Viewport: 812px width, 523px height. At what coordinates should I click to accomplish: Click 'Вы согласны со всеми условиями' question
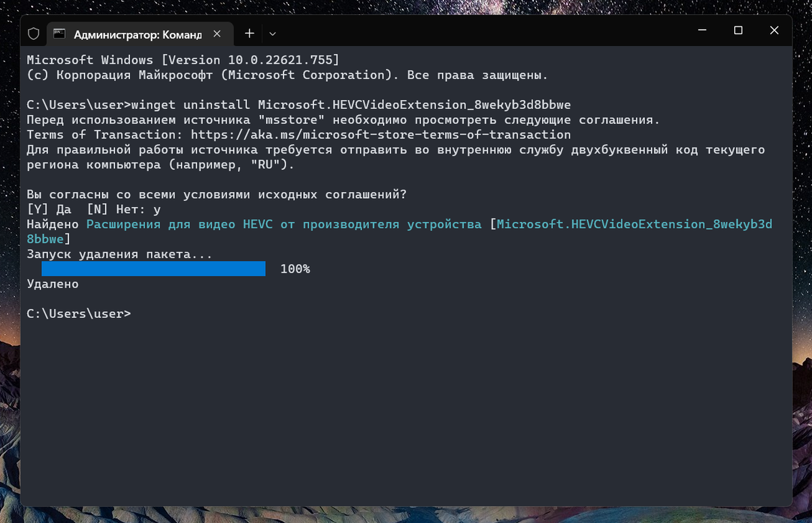pos(217,194)
